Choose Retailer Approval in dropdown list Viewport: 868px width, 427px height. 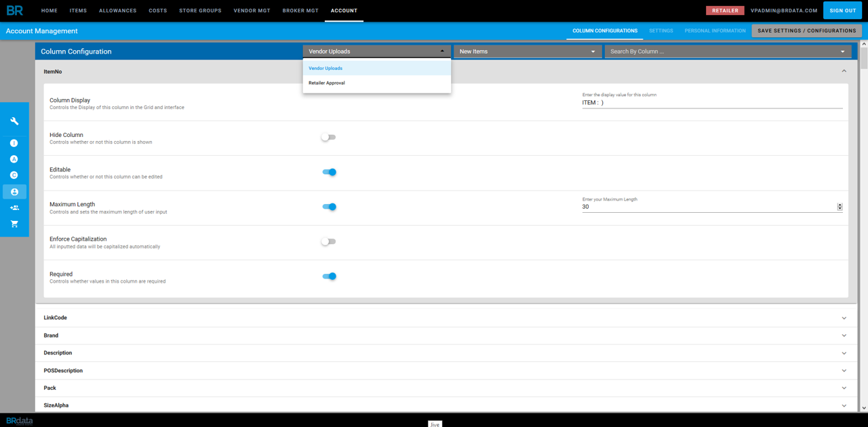(376, 83)
